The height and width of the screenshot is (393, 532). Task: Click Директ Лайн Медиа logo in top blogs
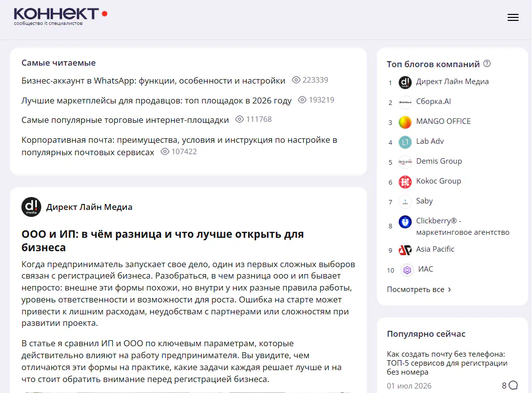(405, 82)
